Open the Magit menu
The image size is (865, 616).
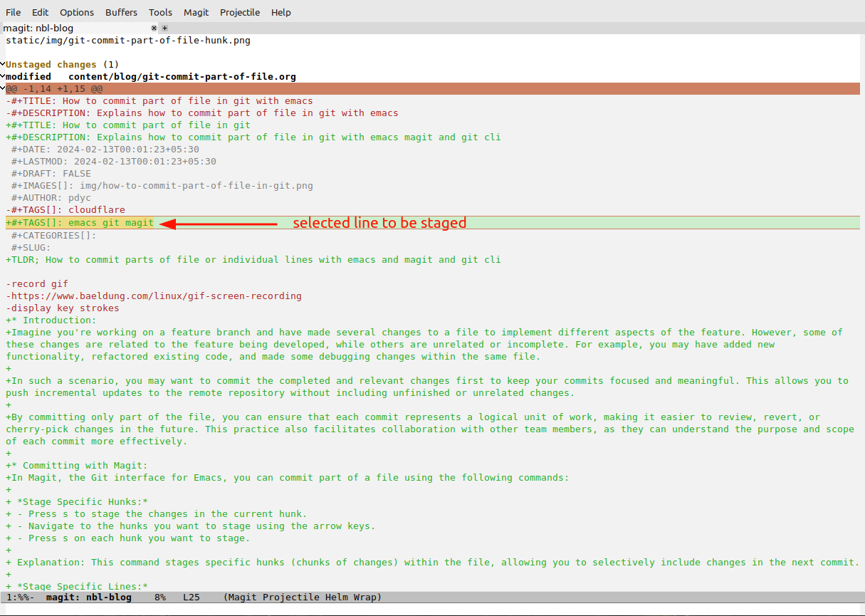coord(196,12)
